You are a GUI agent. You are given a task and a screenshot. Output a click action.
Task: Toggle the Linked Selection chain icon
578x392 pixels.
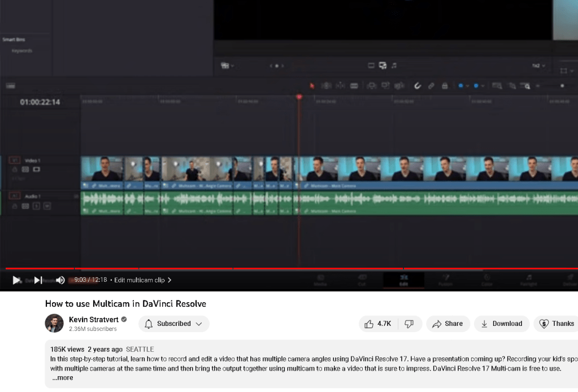pos(431,86)
